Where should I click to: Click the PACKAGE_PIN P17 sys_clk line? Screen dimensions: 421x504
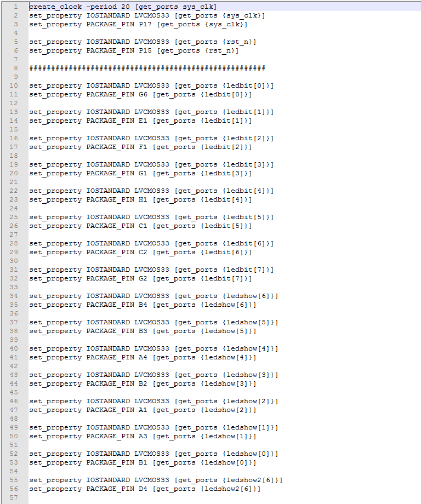click(138, 25)
